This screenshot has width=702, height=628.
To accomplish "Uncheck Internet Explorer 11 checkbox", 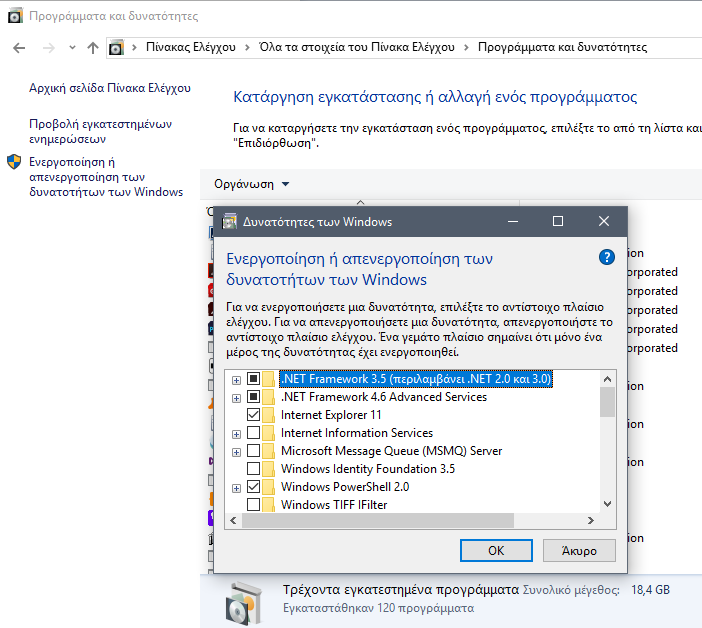I will coord(253,414).
